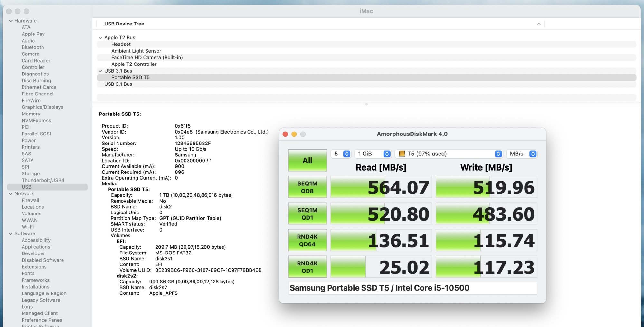Open the T5 (97% used) volume dropdown

pos(449,154)
